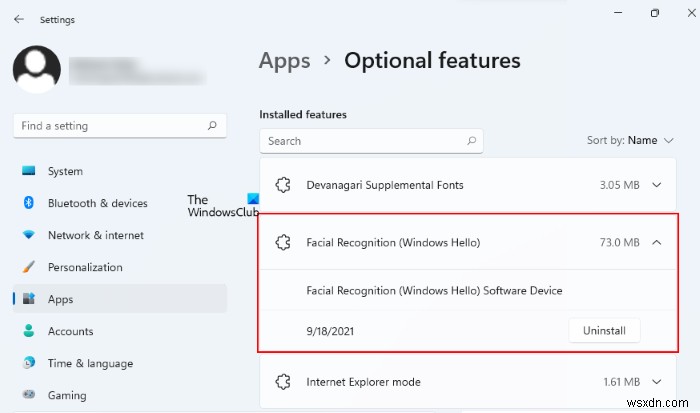Go to Apps breadcrumb link

(284, 61)
